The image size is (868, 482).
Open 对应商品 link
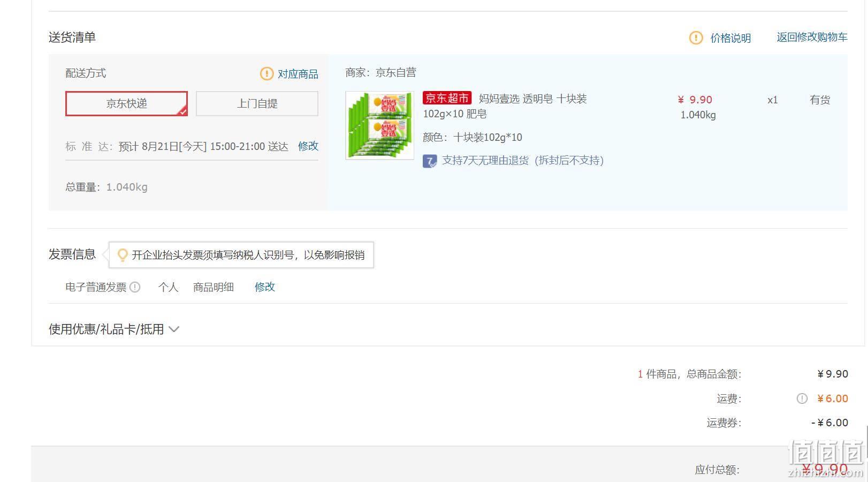pos(298,74)
